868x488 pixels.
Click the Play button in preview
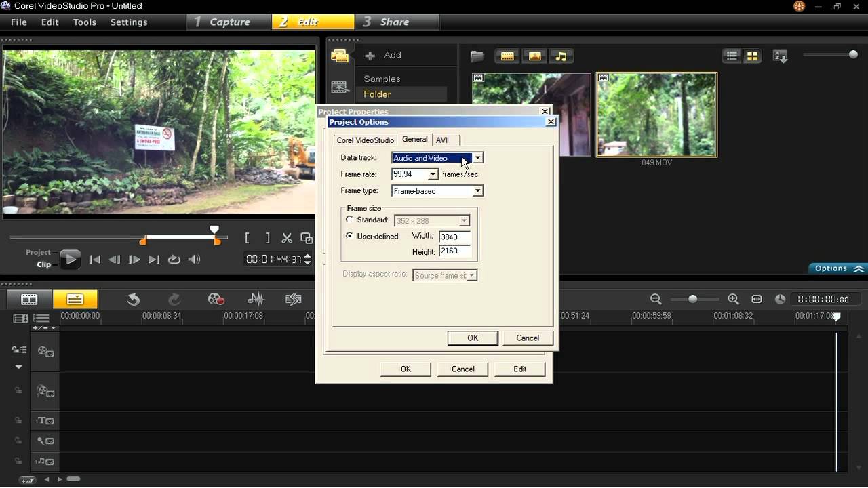pyautogui.click(x=70, y=259)
